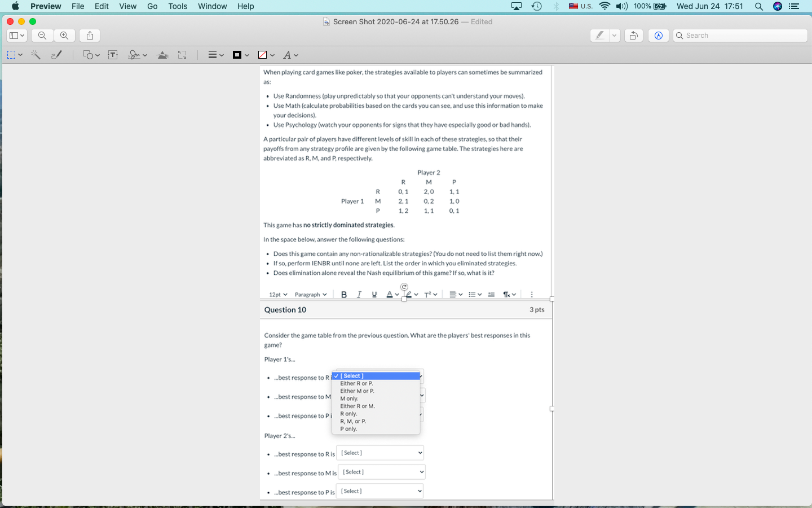
Task: Open the Sign tool
Action: click(135, 55)
